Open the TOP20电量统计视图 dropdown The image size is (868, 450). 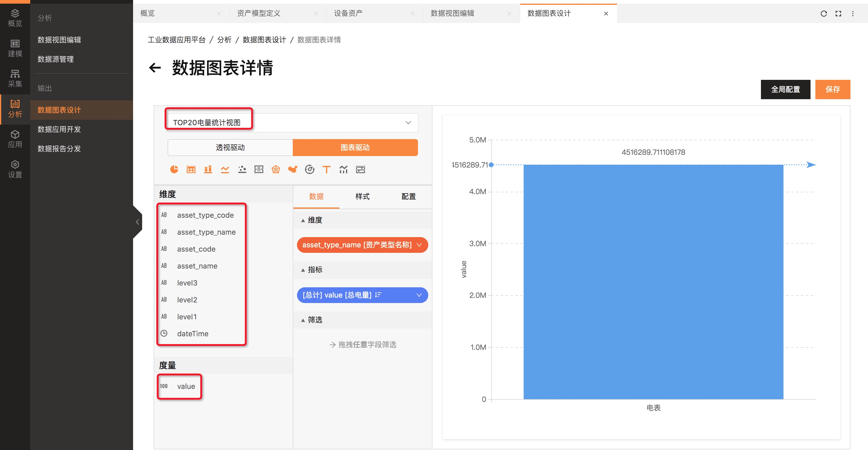pos(292,122)
